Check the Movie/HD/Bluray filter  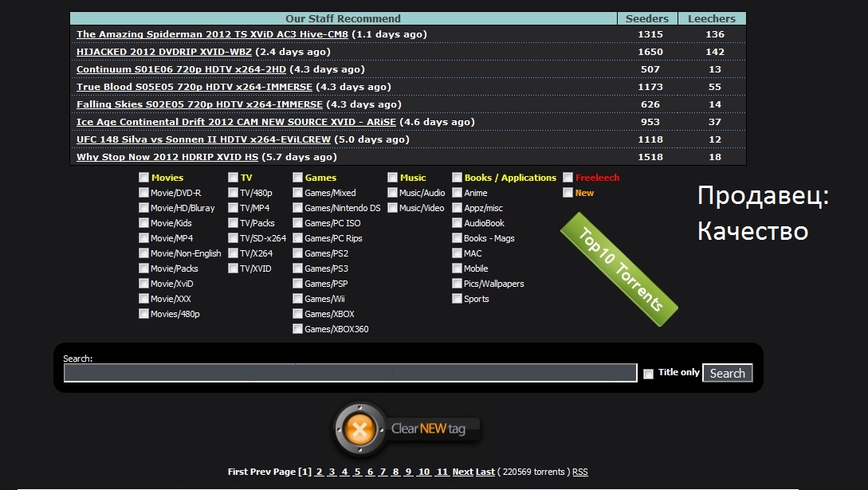click(144, 208)
